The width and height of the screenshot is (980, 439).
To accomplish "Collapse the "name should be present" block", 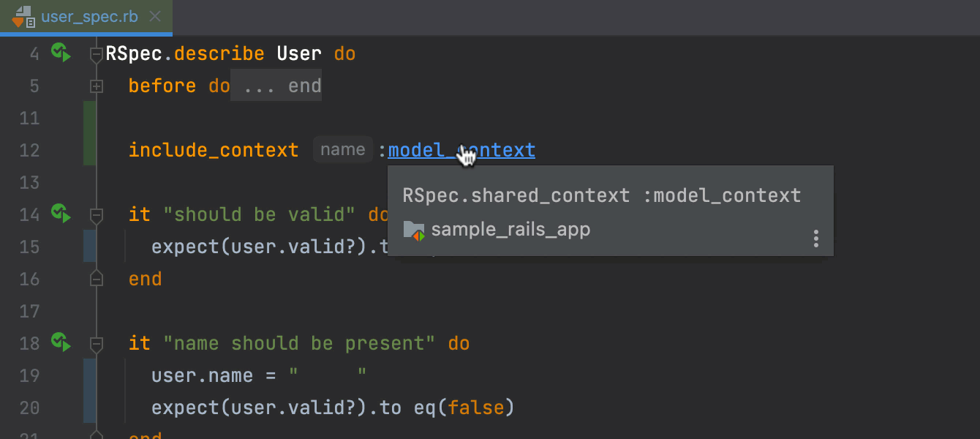I will (96, 344).
